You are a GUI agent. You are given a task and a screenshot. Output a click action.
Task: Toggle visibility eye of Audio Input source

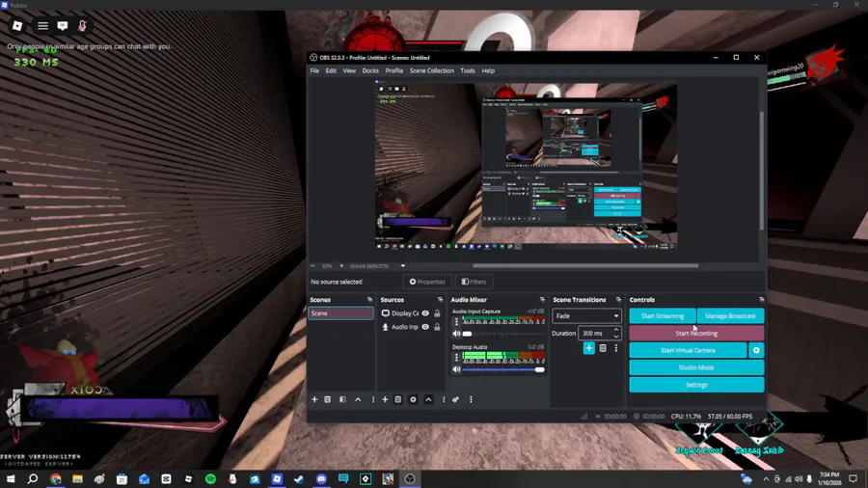tap(425, 327)
